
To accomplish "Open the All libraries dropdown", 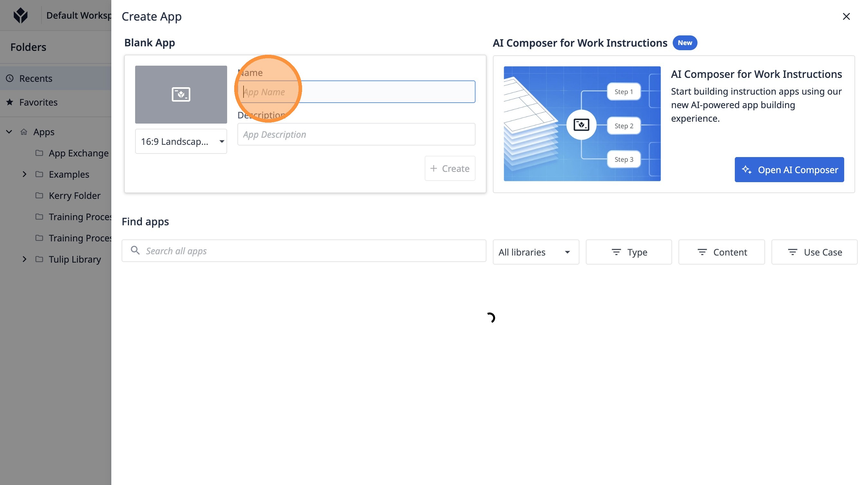I will [x=535, y=252].
